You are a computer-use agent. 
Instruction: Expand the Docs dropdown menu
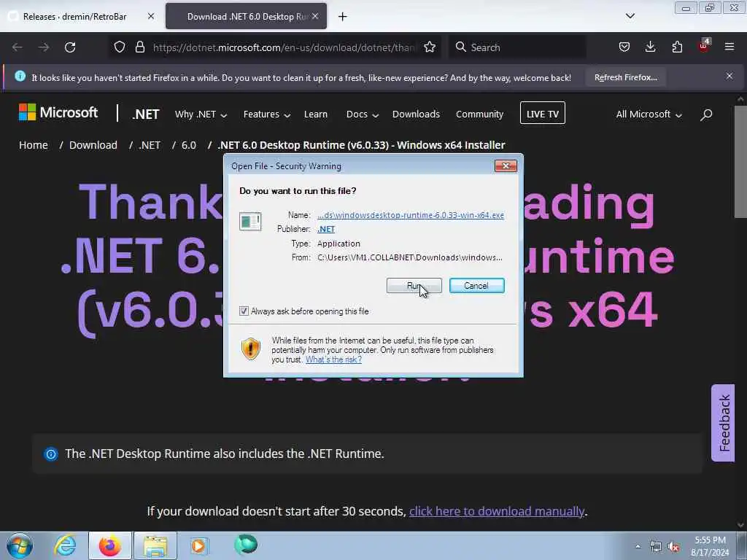pos(363,114)
